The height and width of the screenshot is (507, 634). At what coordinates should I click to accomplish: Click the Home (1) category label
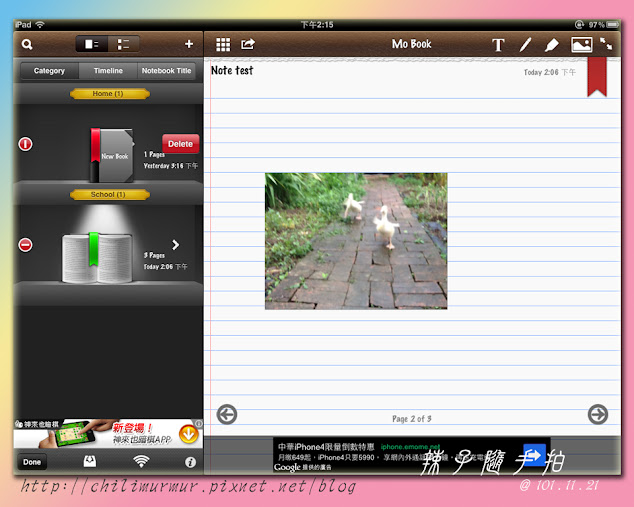pyautogui.click(x=109, y=94)
